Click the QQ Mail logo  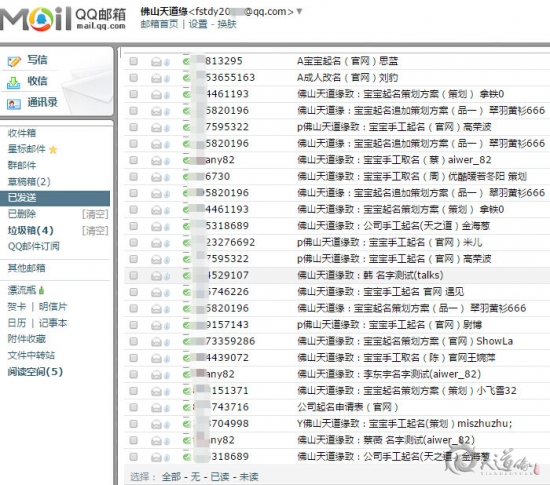click(63, 19)
